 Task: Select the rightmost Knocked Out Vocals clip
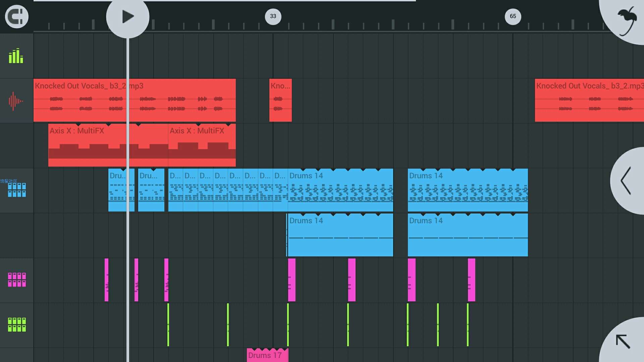point(589,100)
